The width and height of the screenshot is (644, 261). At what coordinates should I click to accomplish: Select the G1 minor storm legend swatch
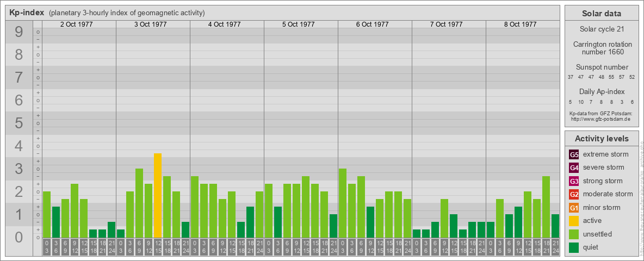pyautogui.click(x=574, y=208)
